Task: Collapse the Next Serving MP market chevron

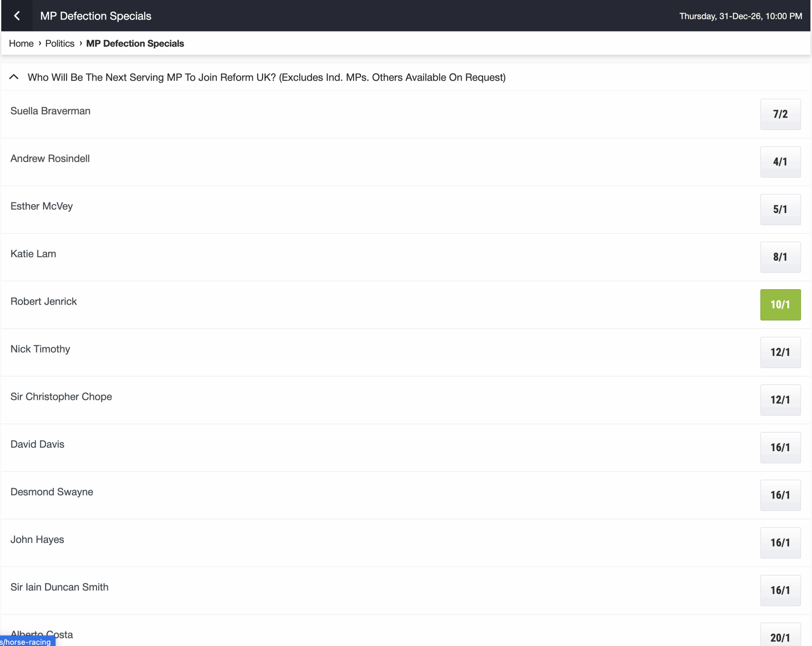Action: click(x=14, y=77)
